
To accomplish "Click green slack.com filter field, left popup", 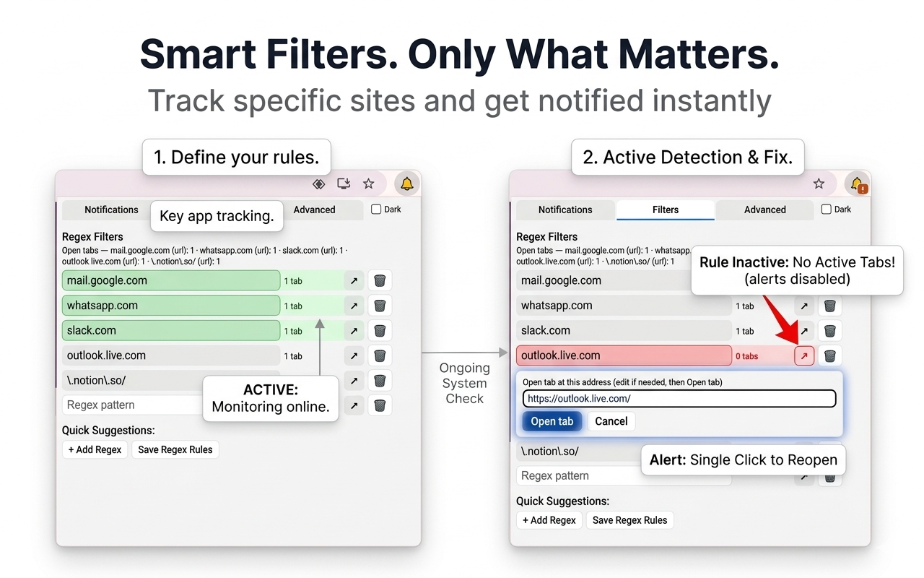I will (171, 331).
